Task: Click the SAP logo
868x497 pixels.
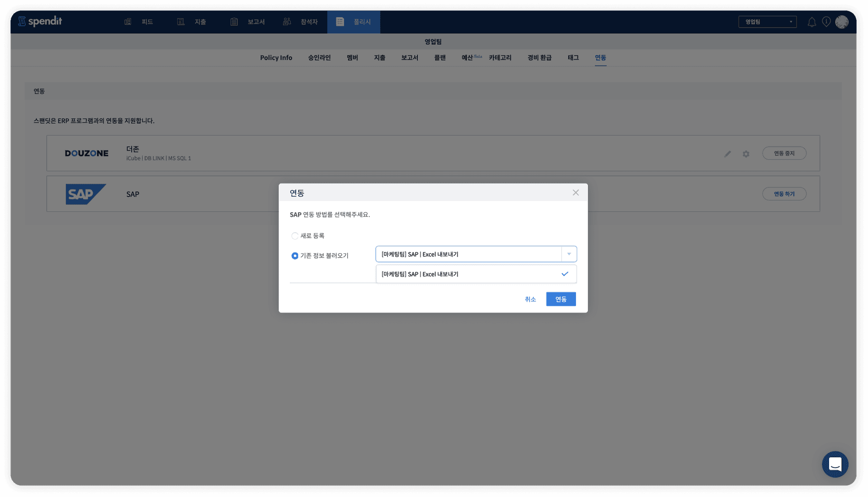Action: pos(86,194)
